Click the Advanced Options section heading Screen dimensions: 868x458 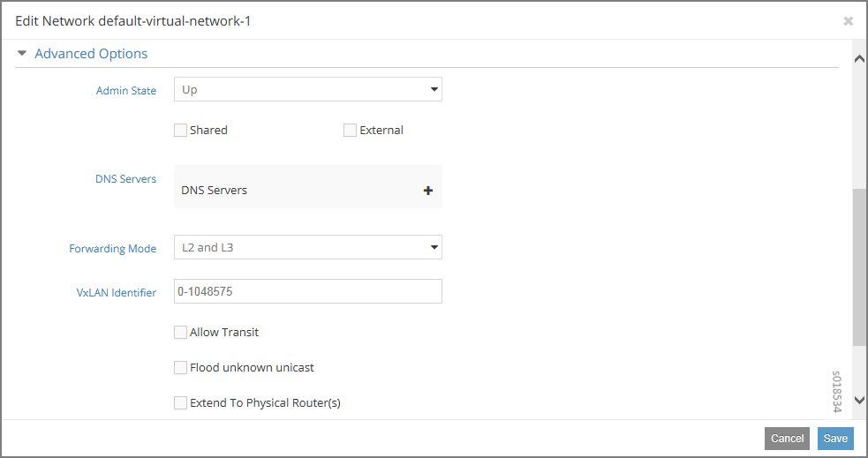click(x=91, y=54)
